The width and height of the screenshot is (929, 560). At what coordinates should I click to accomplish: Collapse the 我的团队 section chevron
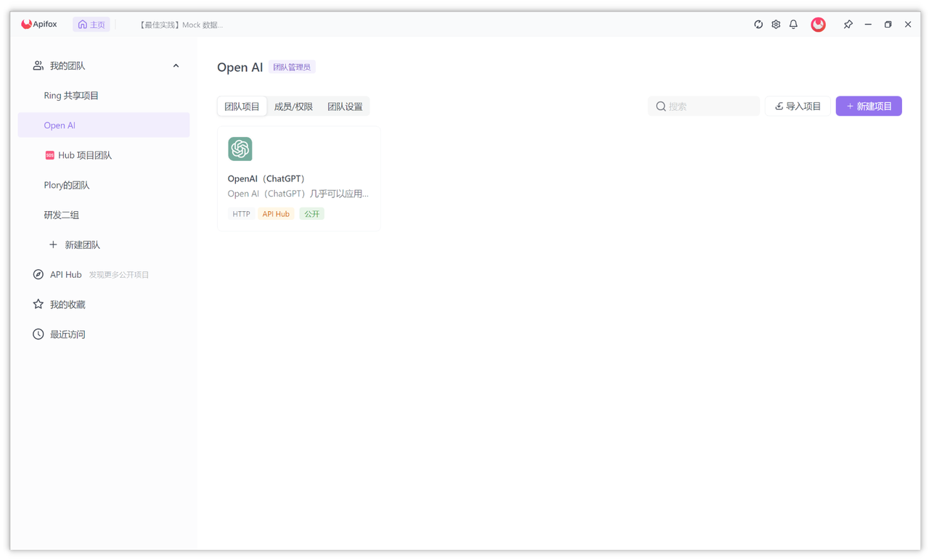(176, 65)
